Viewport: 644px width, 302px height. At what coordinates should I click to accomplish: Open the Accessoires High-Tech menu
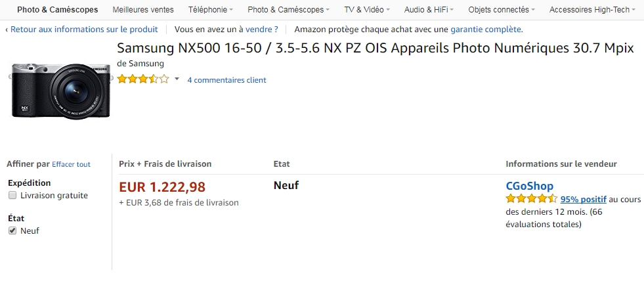592,9
